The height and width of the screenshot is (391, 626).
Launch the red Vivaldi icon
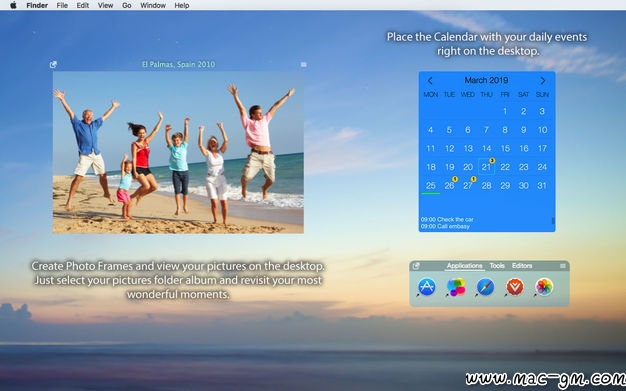point(515,287)
